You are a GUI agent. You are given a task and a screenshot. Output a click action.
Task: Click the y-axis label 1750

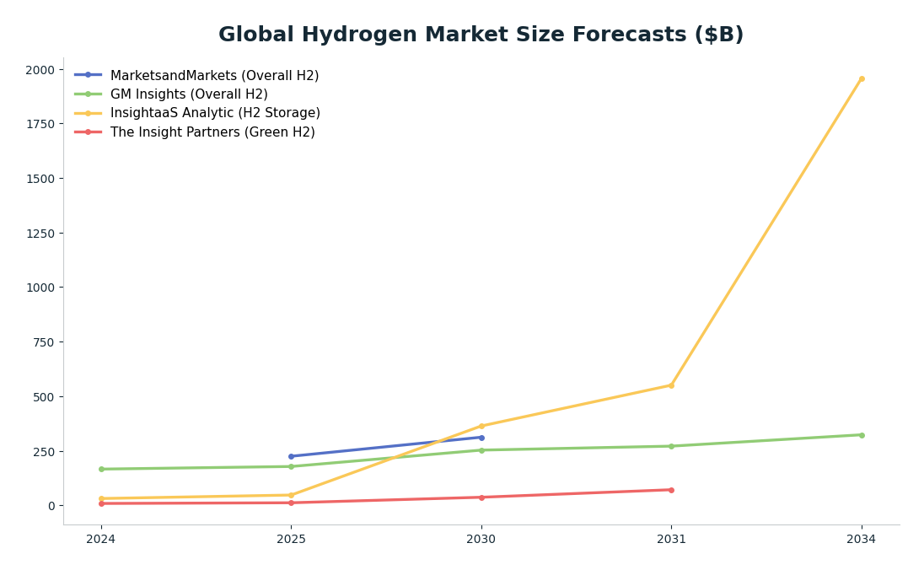pyautogui.click(x=40, y=125)
